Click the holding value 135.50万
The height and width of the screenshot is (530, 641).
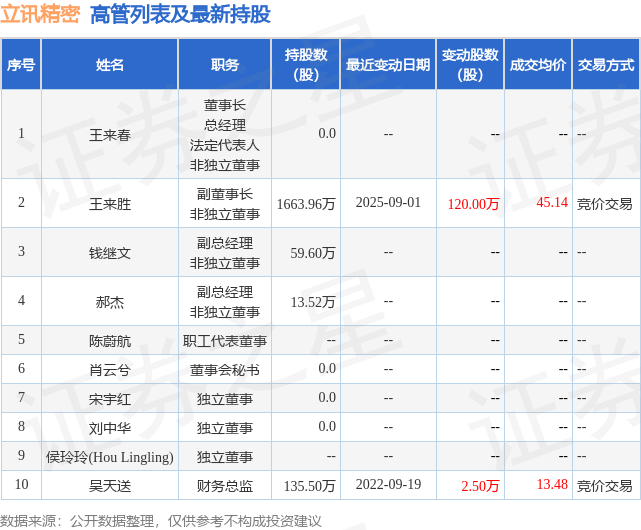point(309,486)
